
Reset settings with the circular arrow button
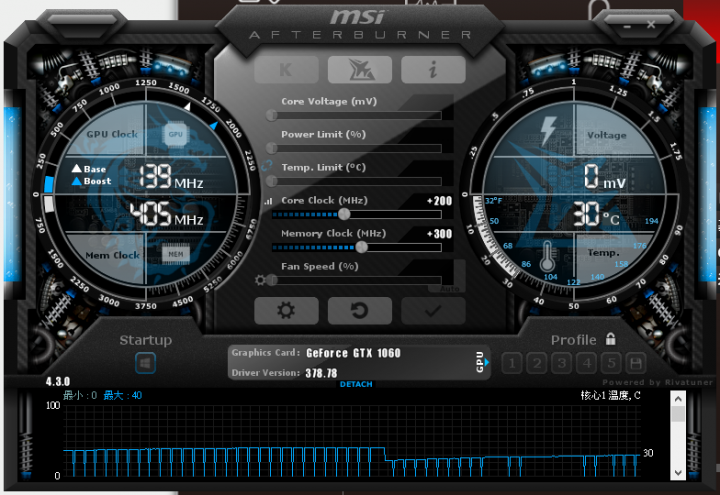pyautogui.click(x=360, y=310)
